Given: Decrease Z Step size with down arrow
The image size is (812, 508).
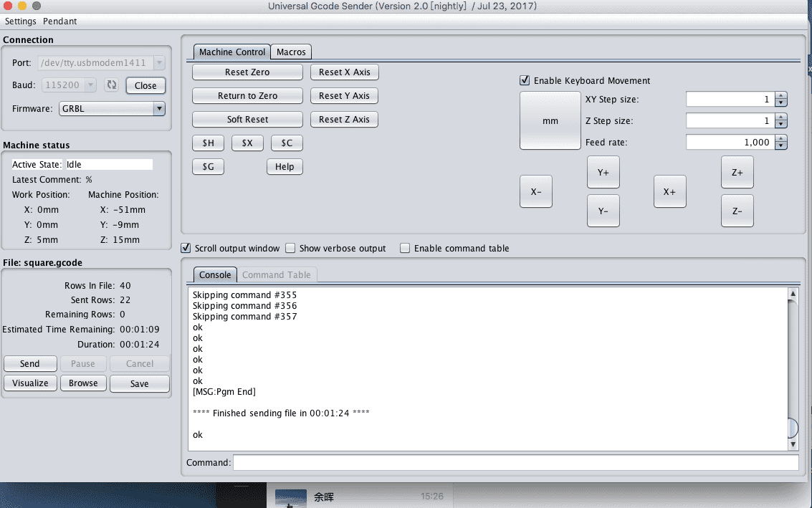Looking at the screenshot, I should (781, 124).
